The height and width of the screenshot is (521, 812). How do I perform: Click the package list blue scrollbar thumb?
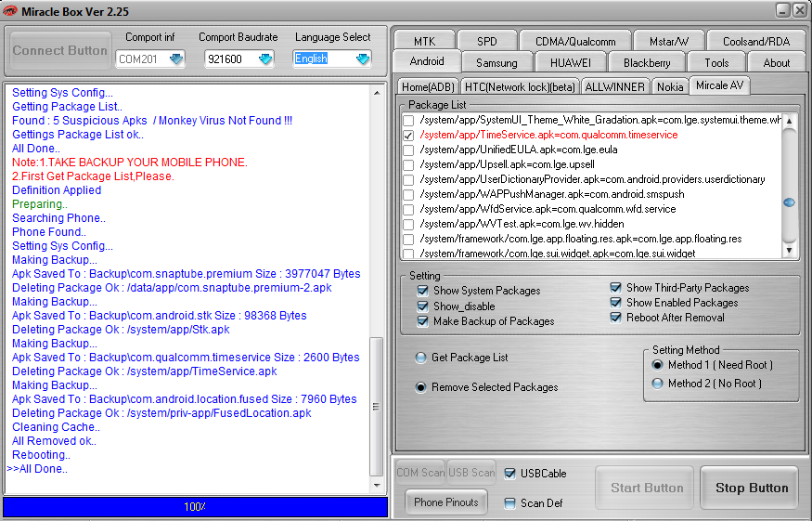[789, 202]
